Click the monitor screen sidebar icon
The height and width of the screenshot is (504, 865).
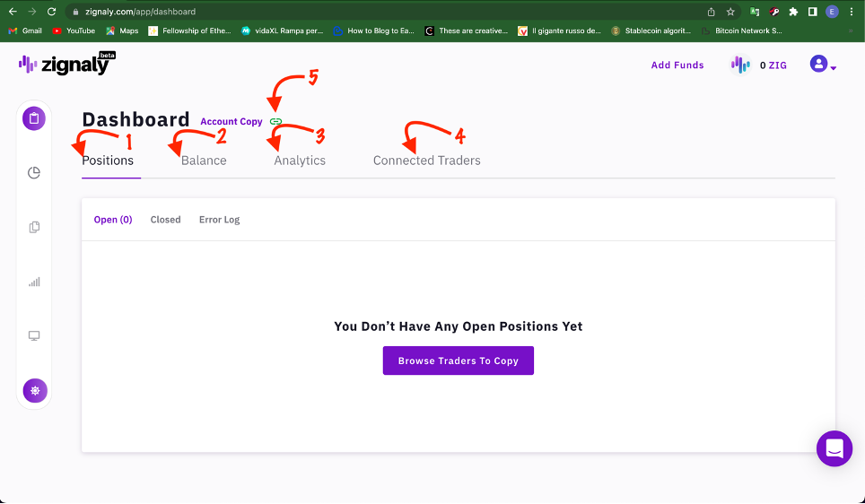point(34,335)
